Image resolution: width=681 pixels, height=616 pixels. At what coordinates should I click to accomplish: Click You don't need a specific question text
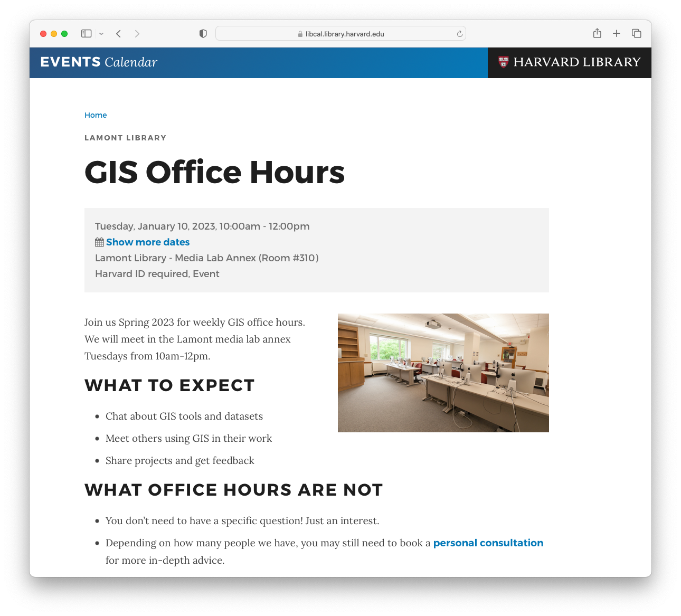pos(242,521)
